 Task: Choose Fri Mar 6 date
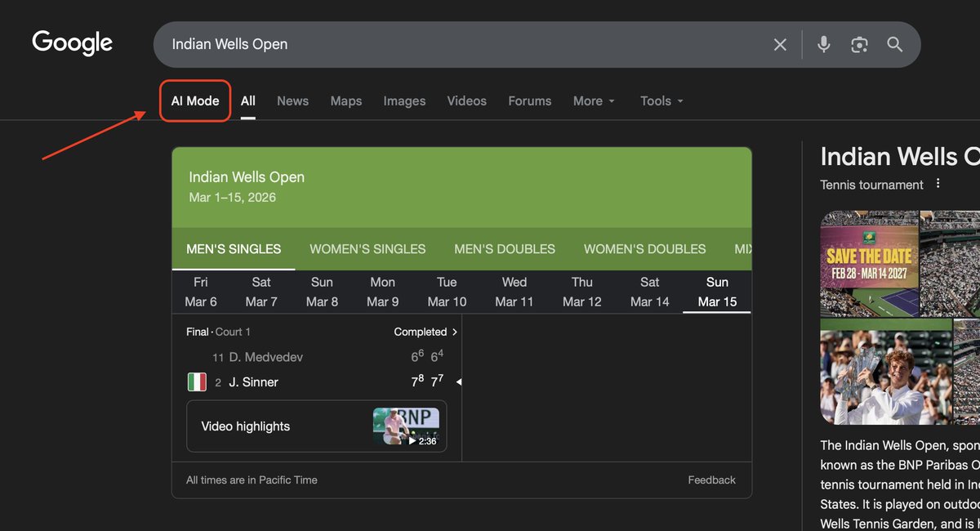pos(201,292)
